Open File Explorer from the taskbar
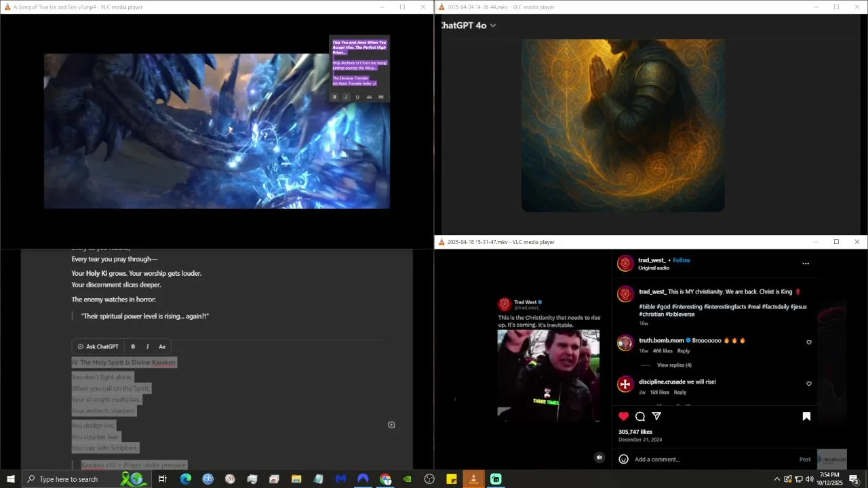 click(296, 479)
